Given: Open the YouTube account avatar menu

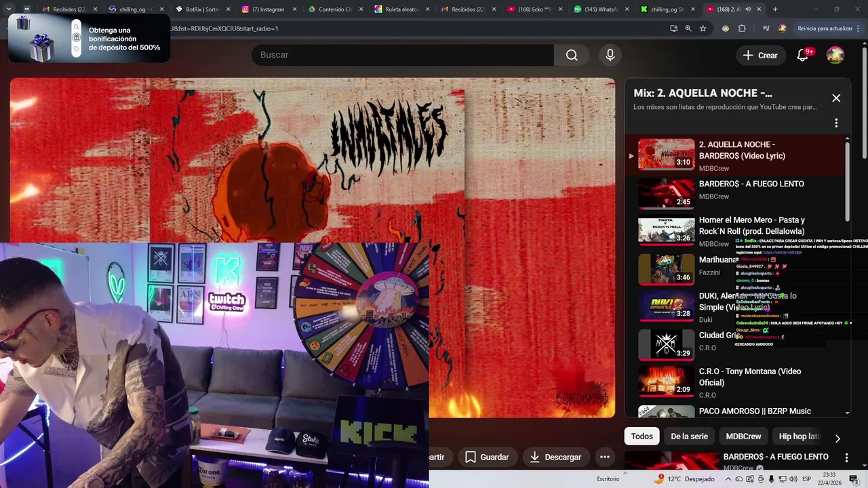Looking at the screenshot, I should tap(835, 55).
